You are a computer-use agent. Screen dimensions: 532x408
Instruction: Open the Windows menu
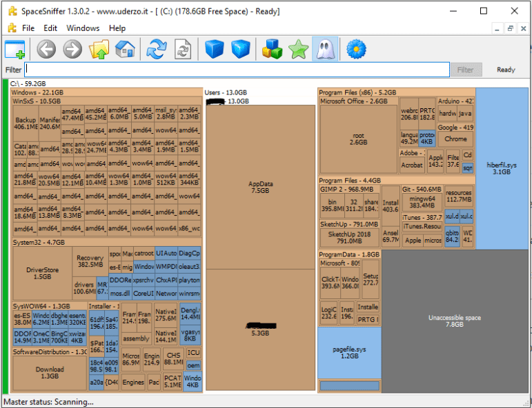coord(83,28)
